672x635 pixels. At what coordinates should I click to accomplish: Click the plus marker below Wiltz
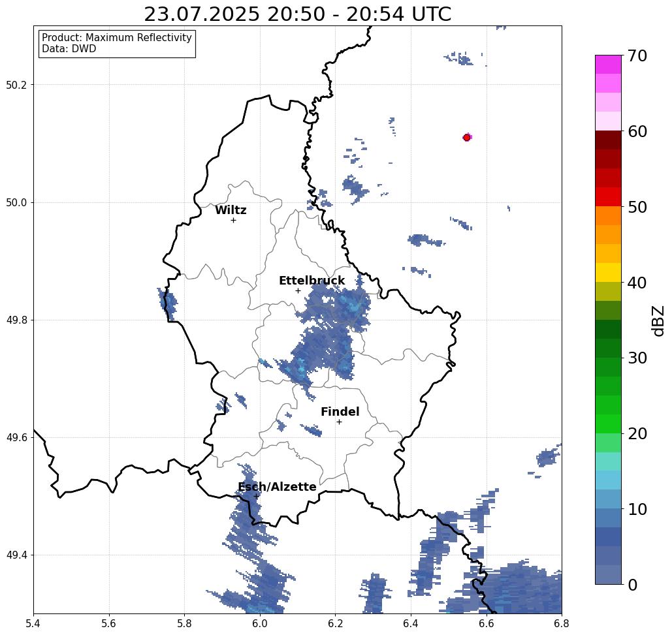[x=233, y=220]
